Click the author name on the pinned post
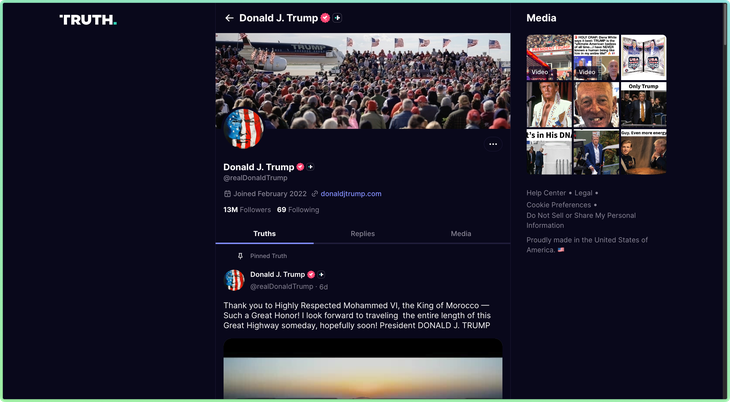The height and width of the screenshot is (402, 730). pyautogui.click(x=277, y=274)
